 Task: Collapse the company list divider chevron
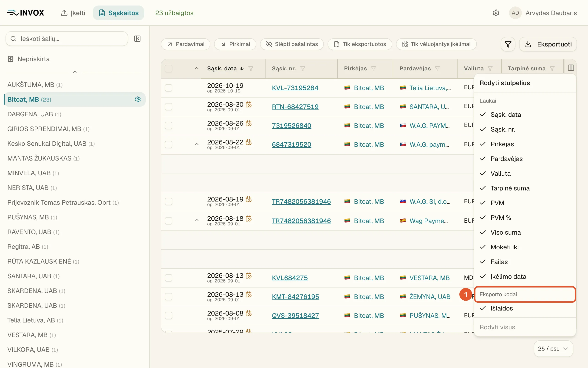tap(75, 72)
